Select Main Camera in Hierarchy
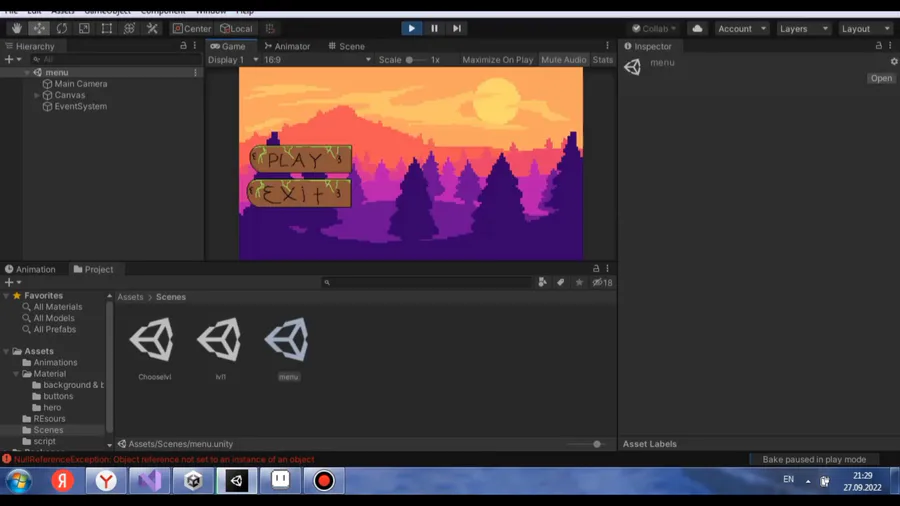 80,84
